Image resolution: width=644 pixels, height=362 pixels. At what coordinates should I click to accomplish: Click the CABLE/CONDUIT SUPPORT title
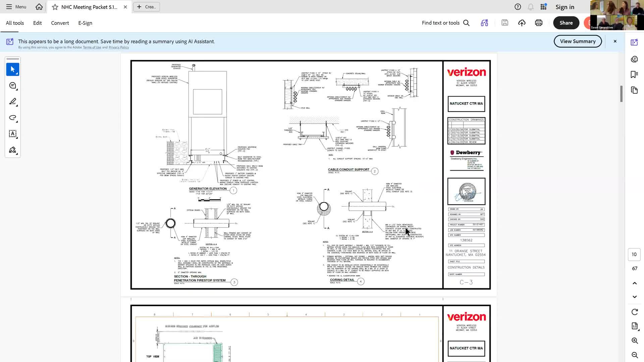click(x=348, y=170)
